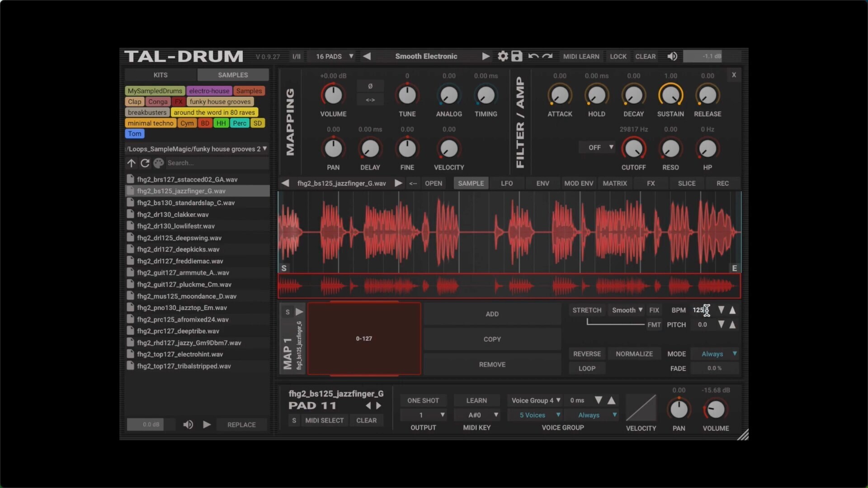Screen dimensions: 868x488
Task: Click the redo arrow icon
Action: (x=547, y=56)
